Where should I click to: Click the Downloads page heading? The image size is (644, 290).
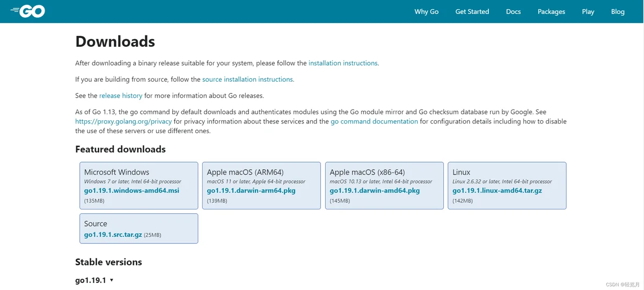115,41
